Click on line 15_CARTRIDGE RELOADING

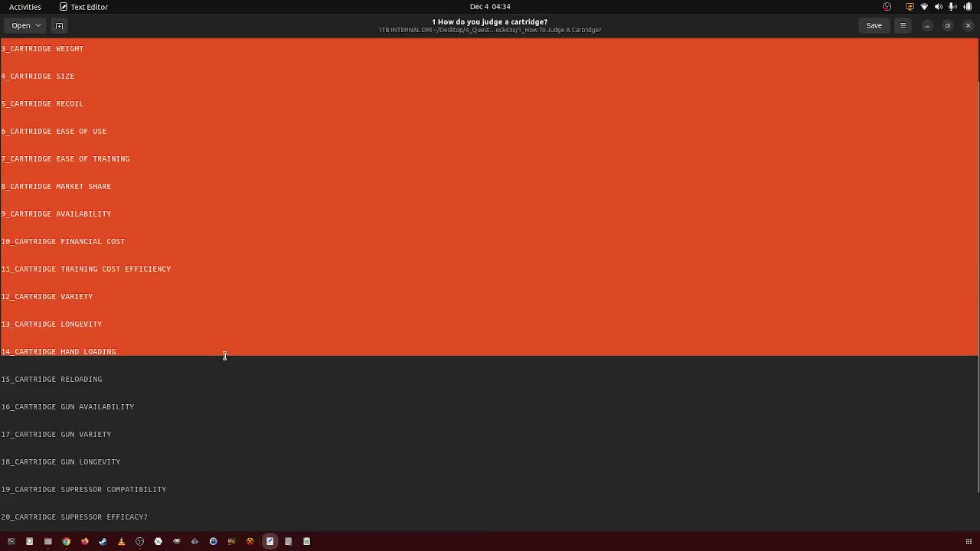(x=51, y=379)
